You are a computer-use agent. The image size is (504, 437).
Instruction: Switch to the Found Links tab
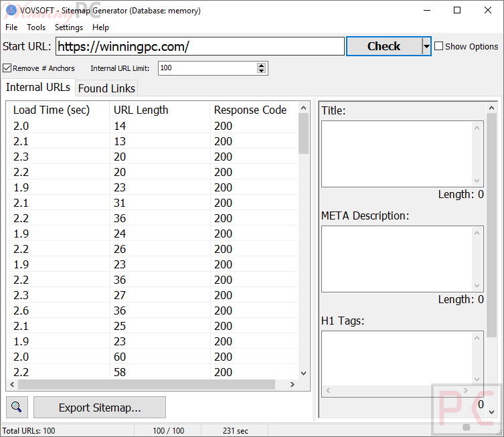coord(106,88)
